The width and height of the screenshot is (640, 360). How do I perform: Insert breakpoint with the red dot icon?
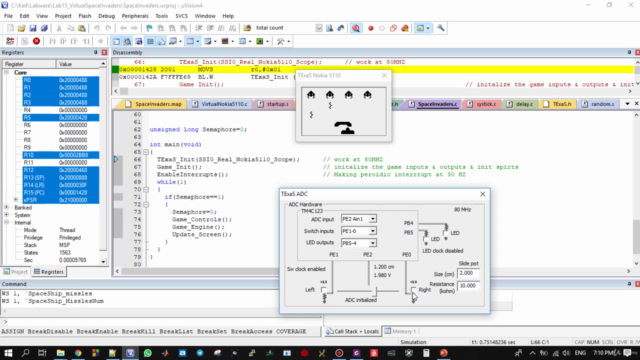371,28
